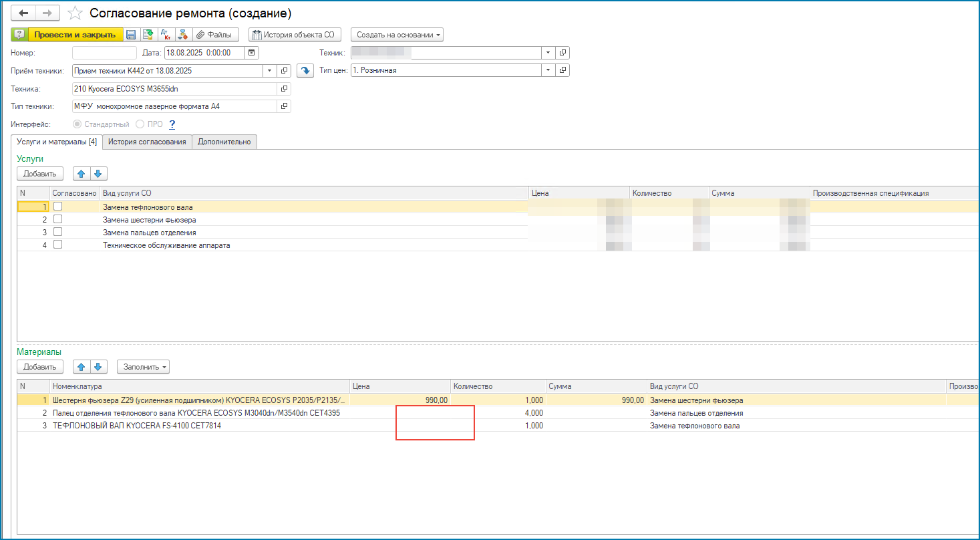The image size is (980, 540).
Task: Click Номенклатура column header in Материалы
Action: click(x=200, y=386)
